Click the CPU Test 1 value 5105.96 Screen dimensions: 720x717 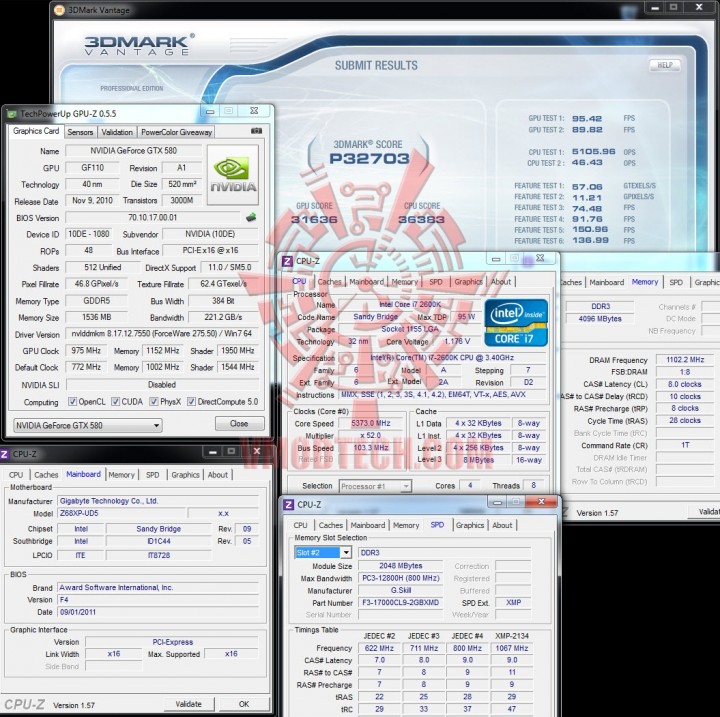593,152
